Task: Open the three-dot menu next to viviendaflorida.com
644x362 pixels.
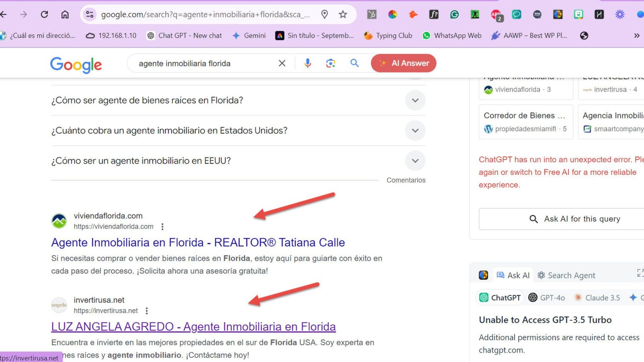Action: coord(162,226)
